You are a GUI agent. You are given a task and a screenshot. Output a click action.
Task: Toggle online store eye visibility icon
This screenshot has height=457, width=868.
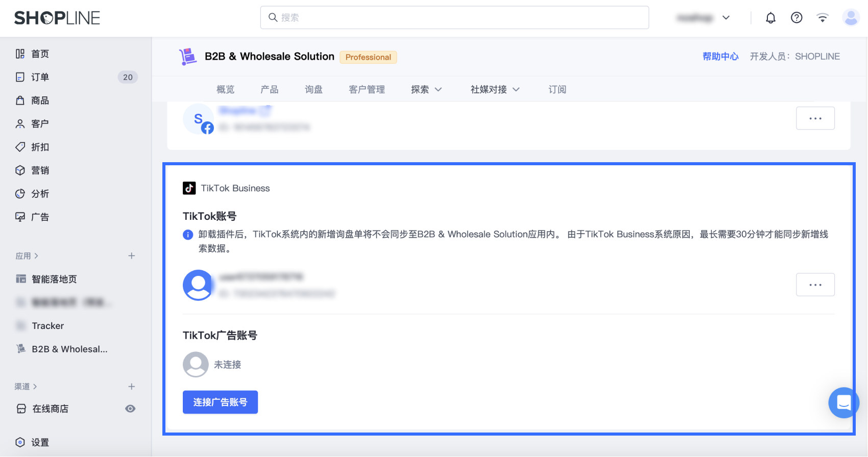[x=130, y=409]
